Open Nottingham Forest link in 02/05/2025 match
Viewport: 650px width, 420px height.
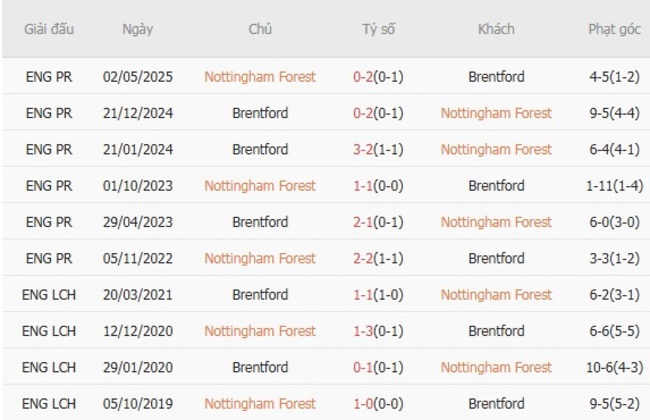260,77
